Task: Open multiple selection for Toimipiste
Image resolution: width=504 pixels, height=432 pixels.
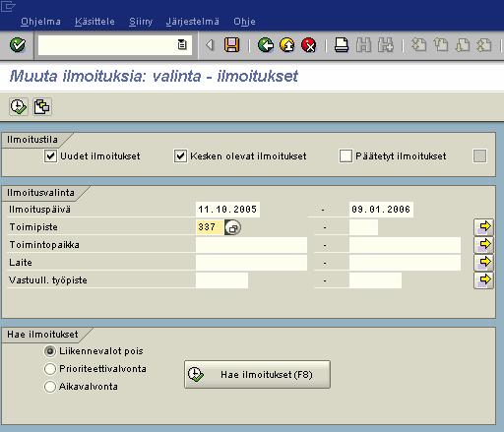Action: pyautogui.click(x=483, y=227)
